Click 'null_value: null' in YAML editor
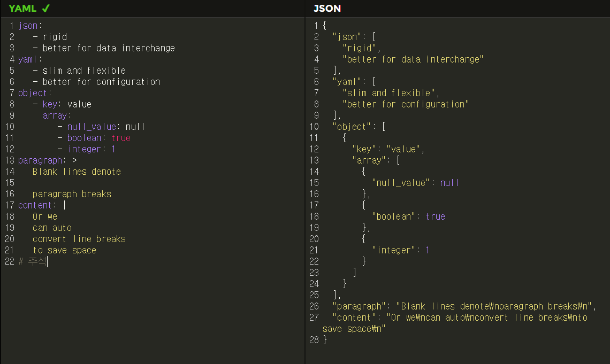The width and height of the screenshot is (610, 364). pyautogui.click(x=106, y=127)
